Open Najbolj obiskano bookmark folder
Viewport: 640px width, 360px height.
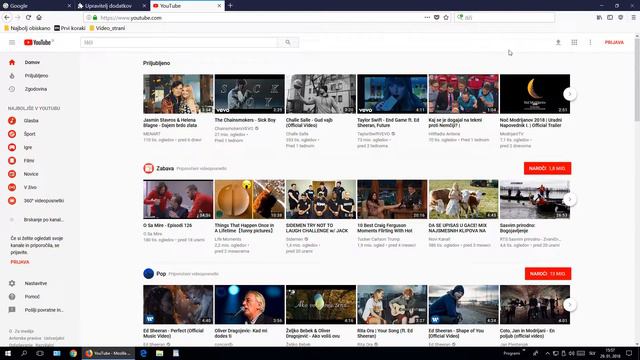coord(27,28)
